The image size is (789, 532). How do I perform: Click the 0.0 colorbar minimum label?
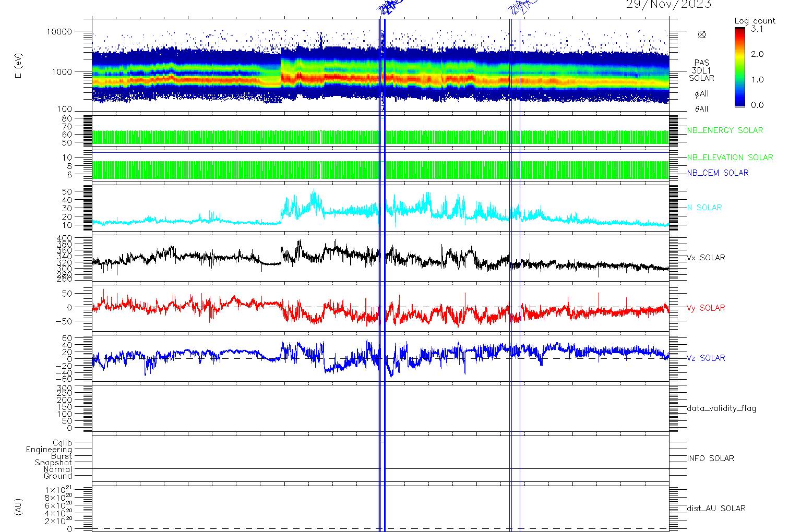(757, 105)
